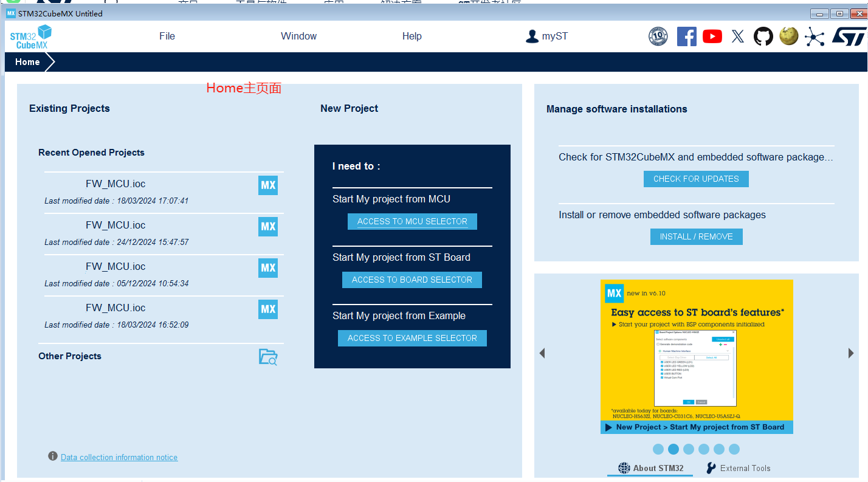Click the New Project heading
The image size is (868, 482).
350,109
